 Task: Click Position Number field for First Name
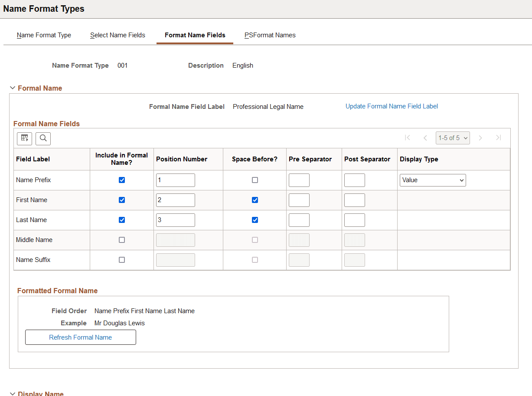click(176, 200)
